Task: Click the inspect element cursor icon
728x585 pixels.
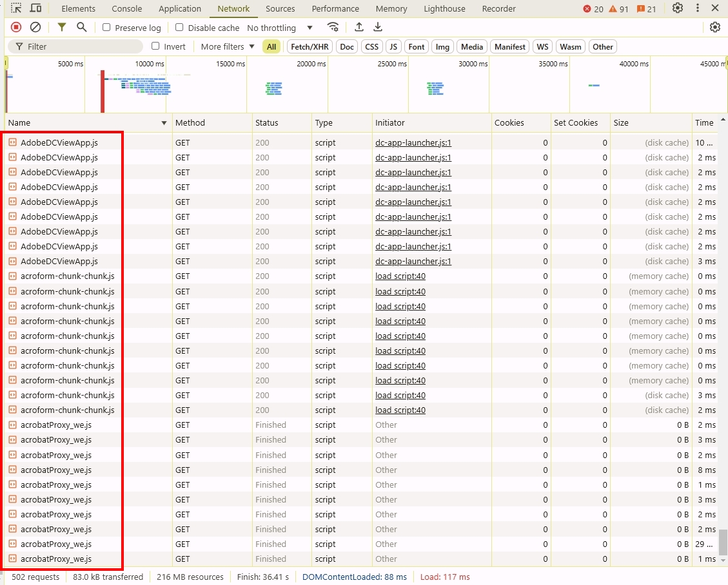Action: coord(15,8)
